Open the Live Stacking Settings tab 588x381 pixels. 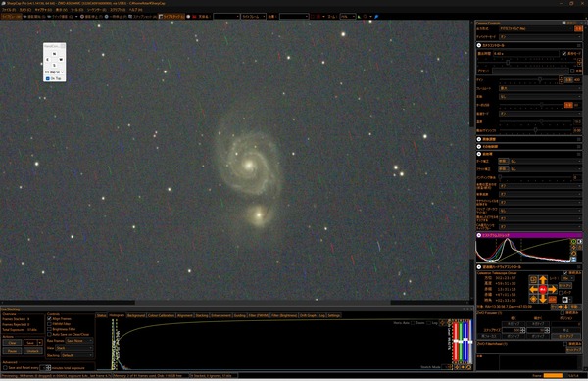tap(334, 315)
